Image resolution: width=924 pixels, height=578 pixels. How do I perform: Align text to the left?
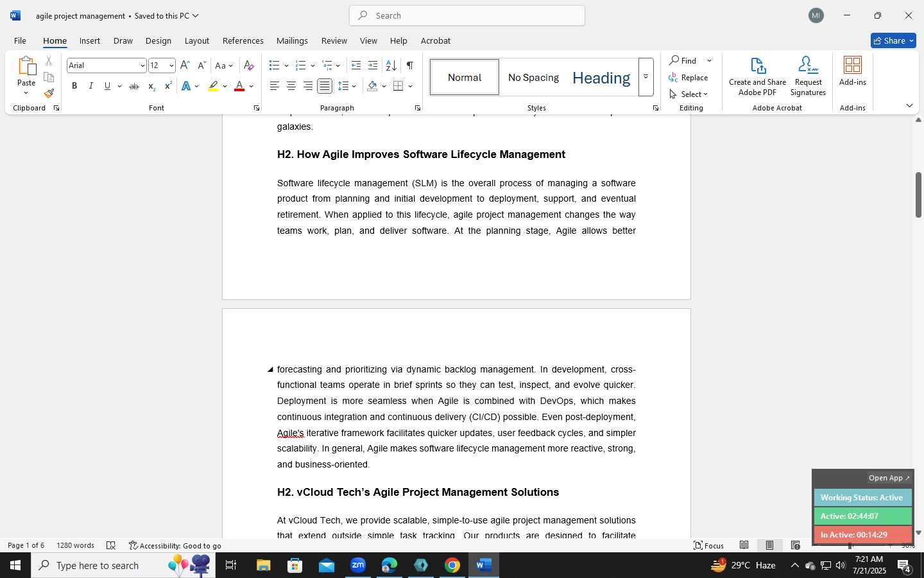click(275, 86)
